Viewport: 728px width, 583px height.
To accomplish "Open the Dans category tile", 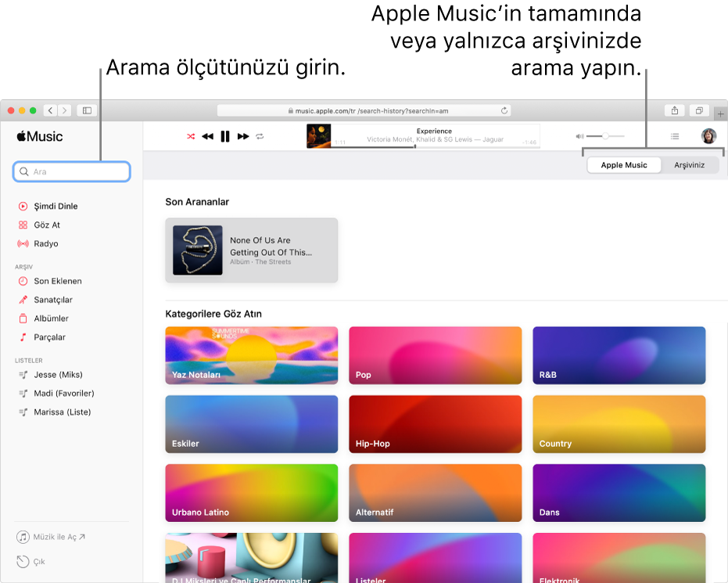I will [619, 493].
